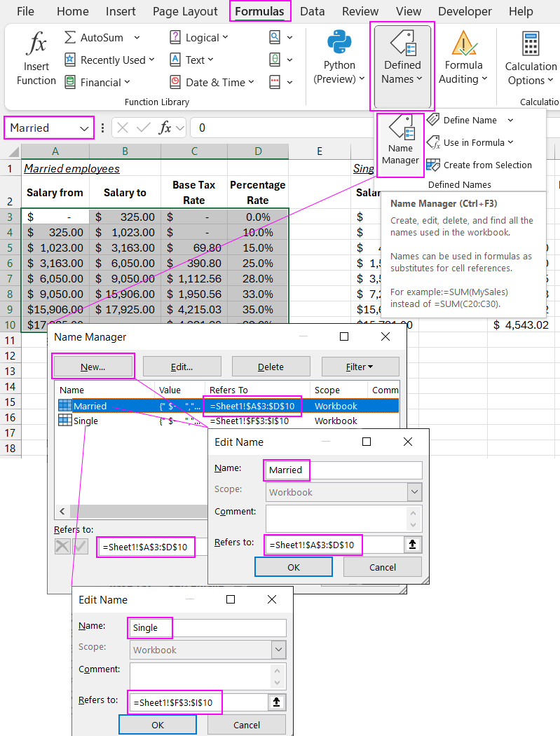Click Create from Selection

pos(487,165)
